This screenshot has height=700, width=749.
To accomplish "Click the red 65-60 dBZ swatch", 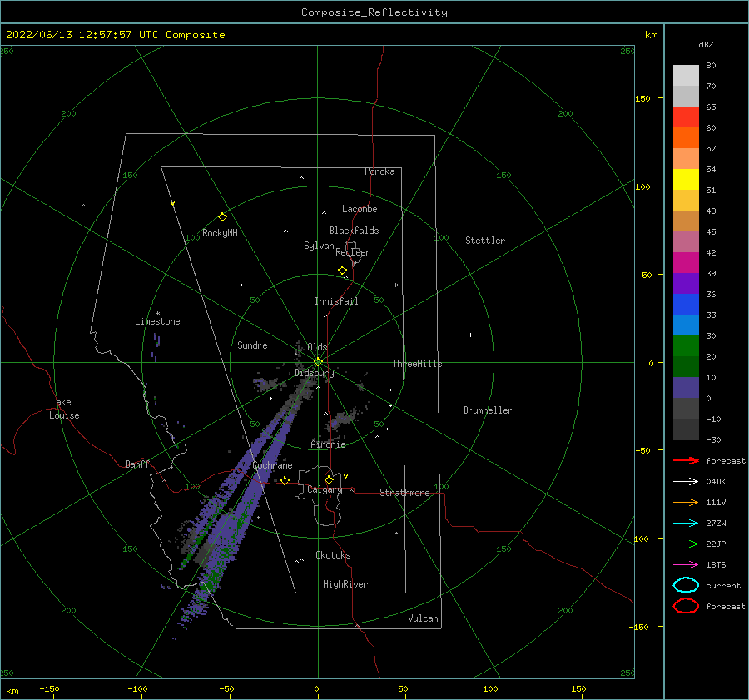I will tap(686, 117).
